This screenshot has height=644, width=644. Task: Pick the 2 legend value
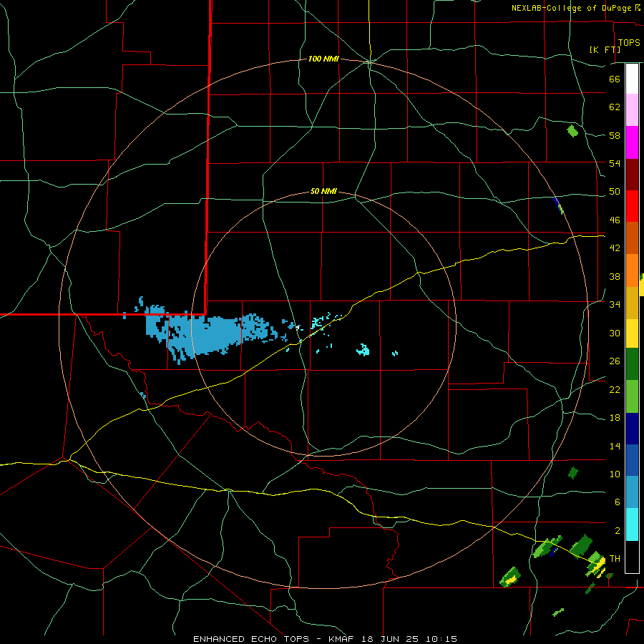click(x=617, y=531)
